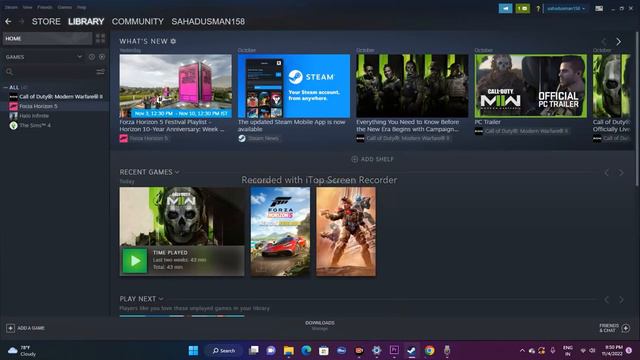This screenshot has width=640, height=360.
Task: Open FRIENDS & CHAT panel
Action: click(x=614, y=328)
